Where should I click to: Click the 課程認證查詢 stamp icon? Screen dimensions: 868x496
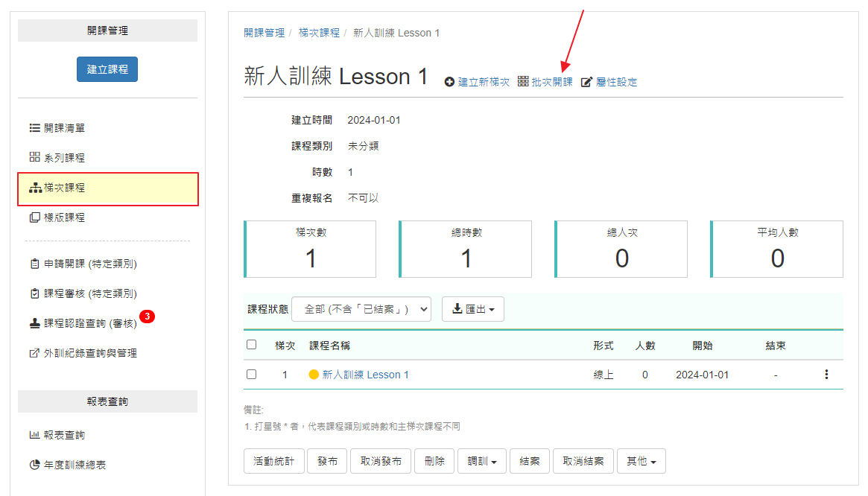tap(34, 323)
